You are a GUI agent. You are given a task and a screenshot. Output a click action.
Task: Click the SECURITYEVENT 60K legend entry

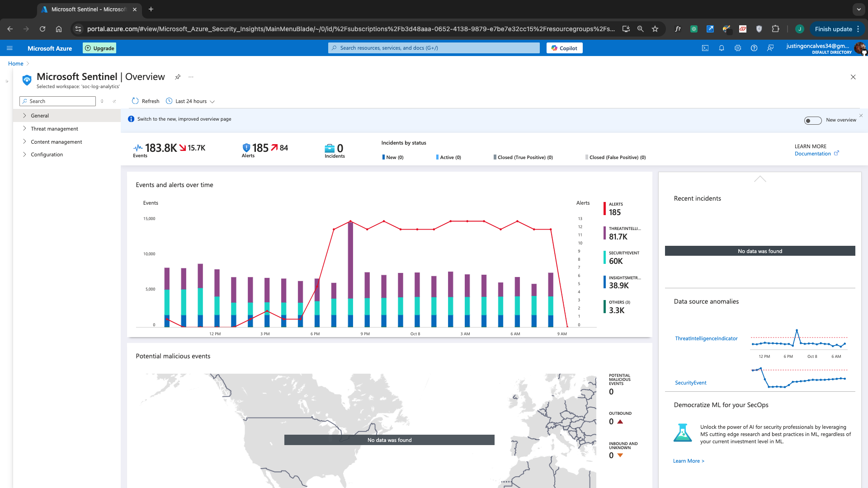click(622, 258)
